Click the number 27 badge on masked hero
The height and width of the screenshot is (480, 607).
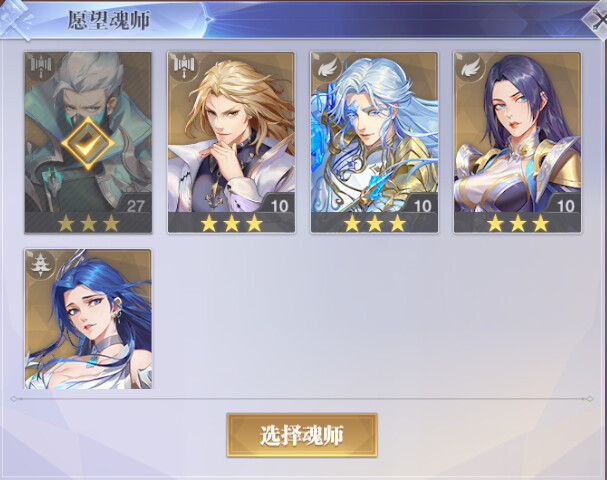[135, 206]
